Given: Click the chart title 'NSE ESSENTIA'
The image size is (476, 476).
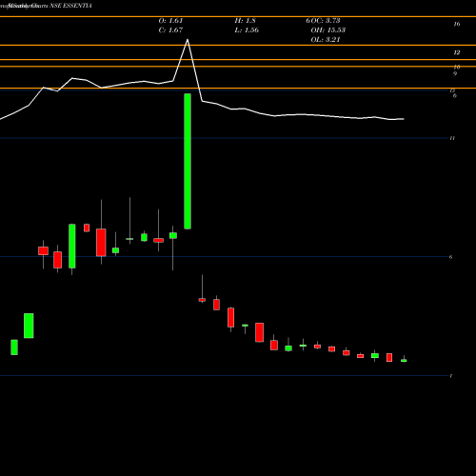Looking at the screenshot, I should click(70, 6).
